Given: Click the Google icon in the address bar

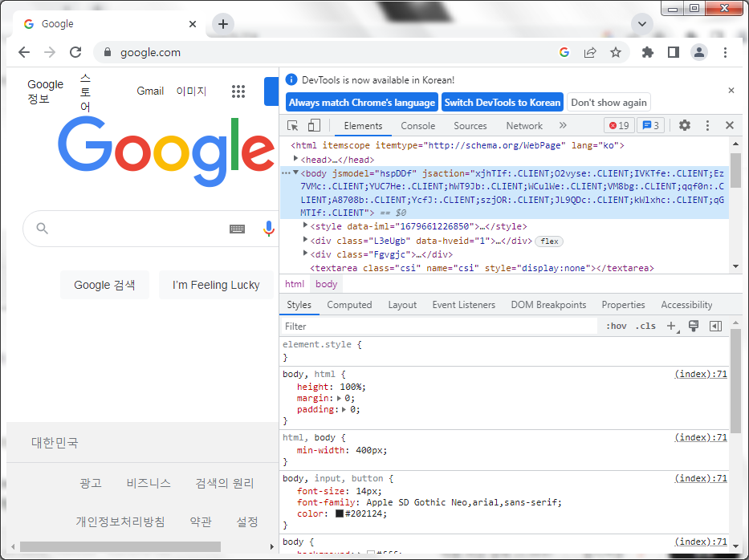Looking at the screenshot, I should coord(564,52).
